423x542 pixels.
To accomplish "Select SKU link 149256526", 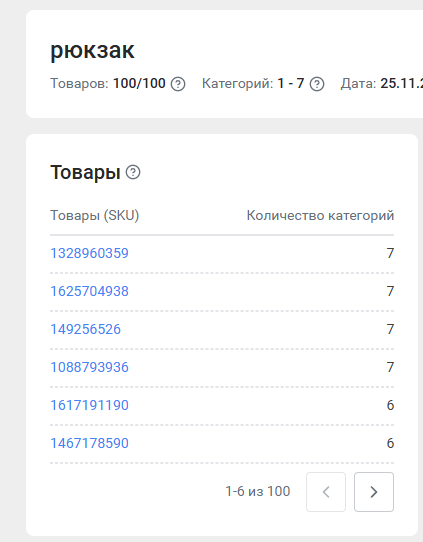I will pyautogui.click(x=86, y=329).
